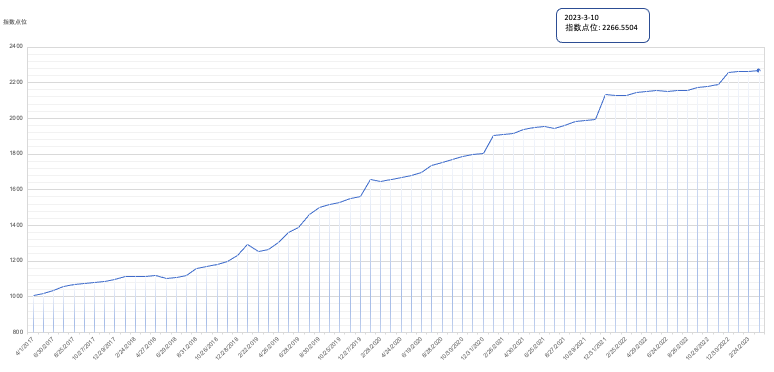Select the 1600 y-axis label

16,189
